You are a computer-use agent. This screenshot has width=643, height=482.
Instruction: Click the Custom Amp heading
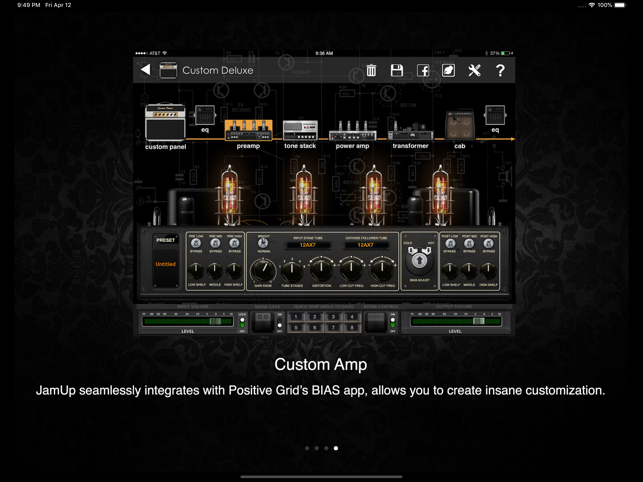(x=321, y=364)
